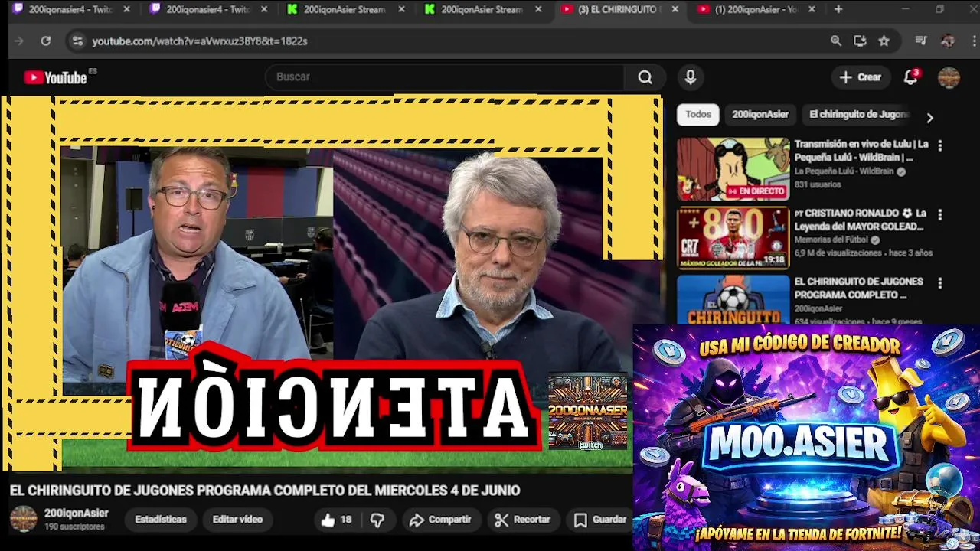Open site information icon beside URL

[77, 41]
